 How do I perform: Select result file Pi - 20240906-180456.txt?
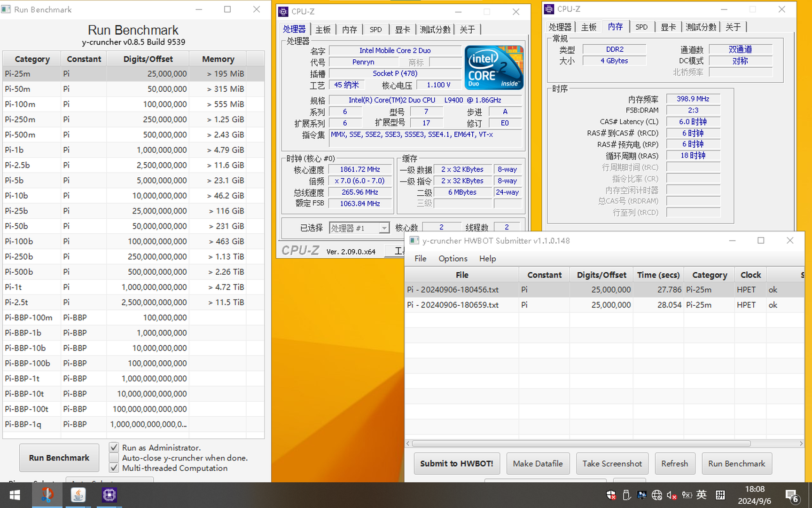[x=604, y=290]
